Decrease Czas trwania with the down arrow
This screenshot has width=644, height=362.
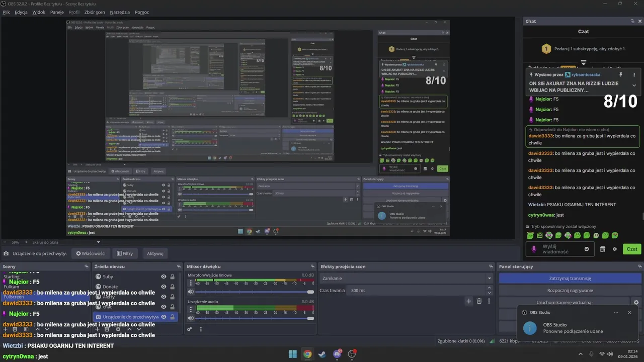click(x=490, y=293)
